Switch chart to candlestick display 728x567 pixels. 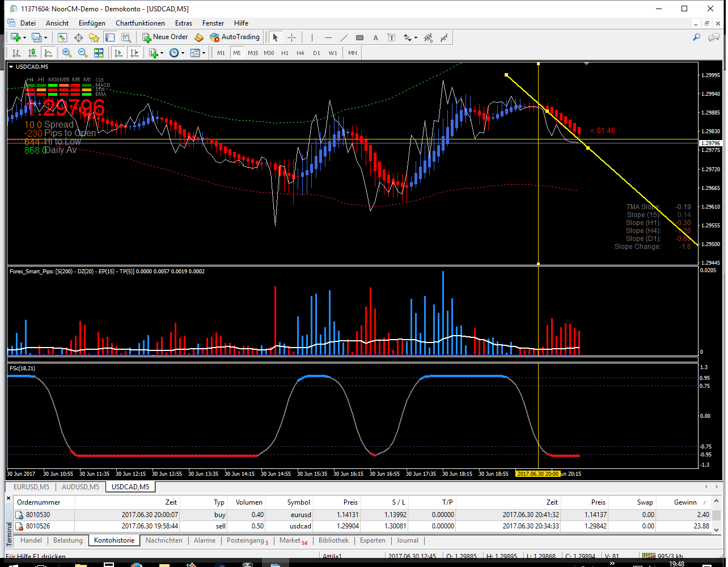32,53
